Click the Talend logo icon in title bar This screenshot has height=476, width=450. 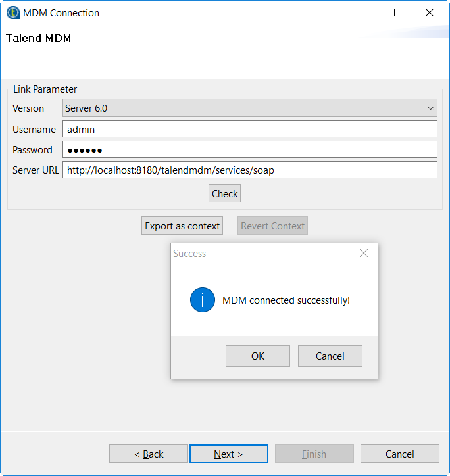click(x=12, y=12)
